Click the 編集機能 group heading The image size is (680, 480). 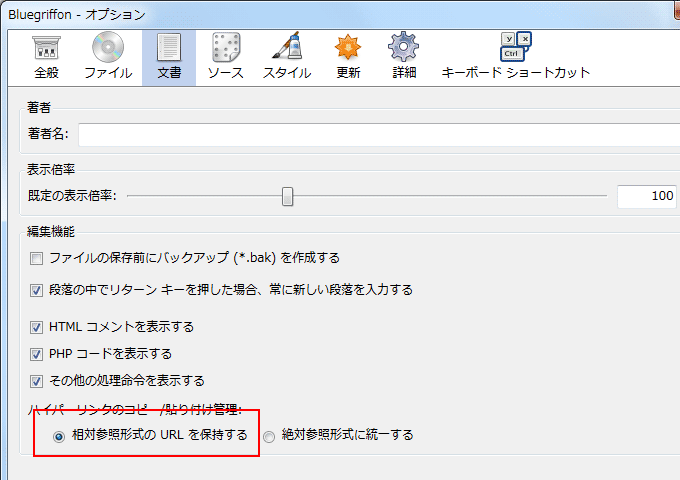pos(51,232)
